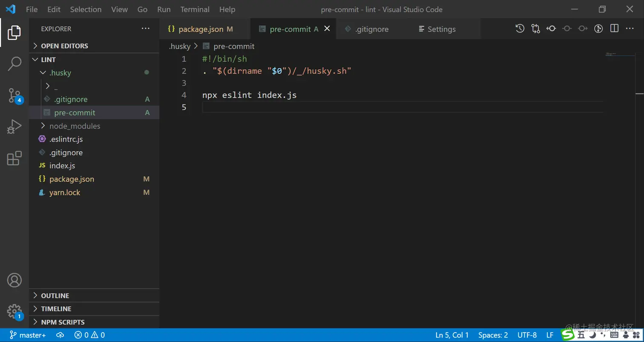The height and width of the screenshot is (342, 644).
Task: Change indentation via Spaces: 2
Action: [x=493, y=335]
